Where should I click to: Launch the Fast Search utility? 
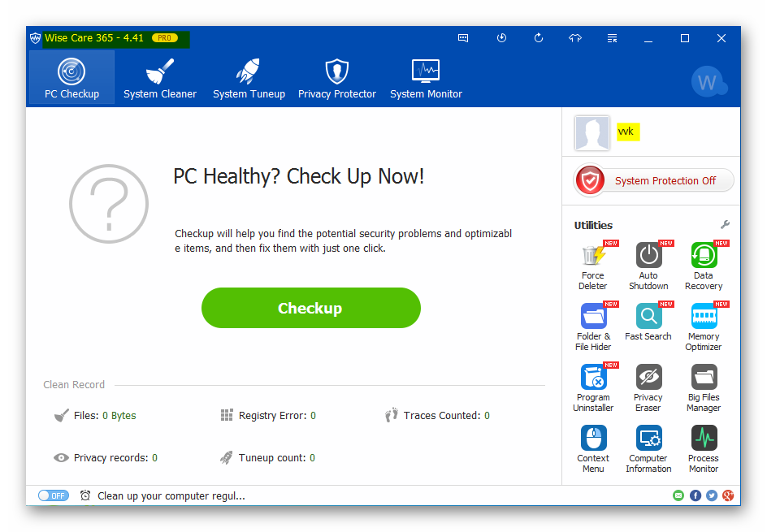[648, 322]
